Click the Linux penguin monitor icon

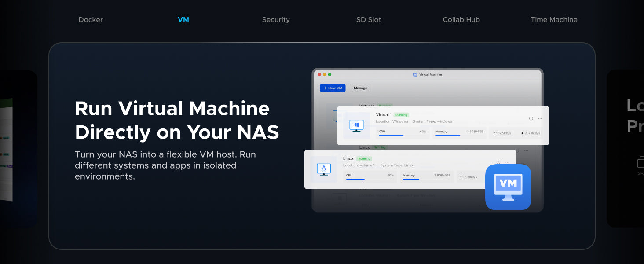324,169
